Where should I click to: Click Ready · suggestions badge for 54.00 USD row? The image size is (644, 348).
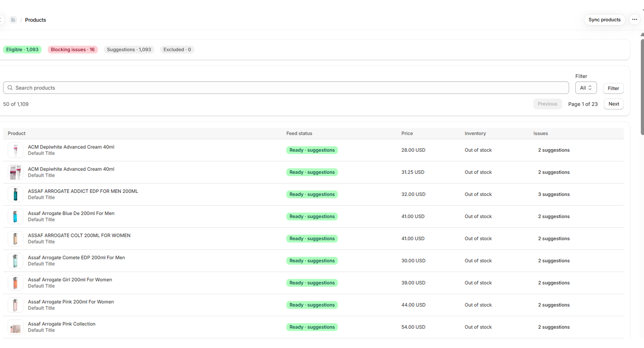point(312,327)
